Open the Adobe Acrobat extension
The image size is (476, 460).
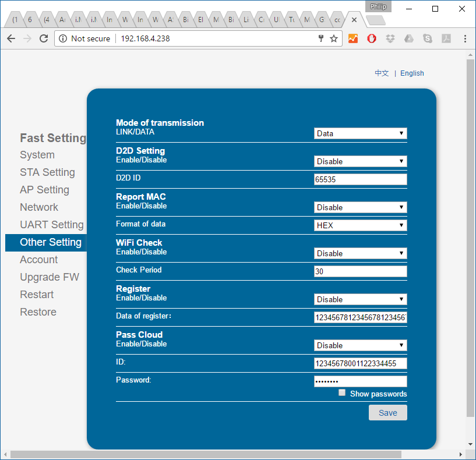(x=446, y=38)
